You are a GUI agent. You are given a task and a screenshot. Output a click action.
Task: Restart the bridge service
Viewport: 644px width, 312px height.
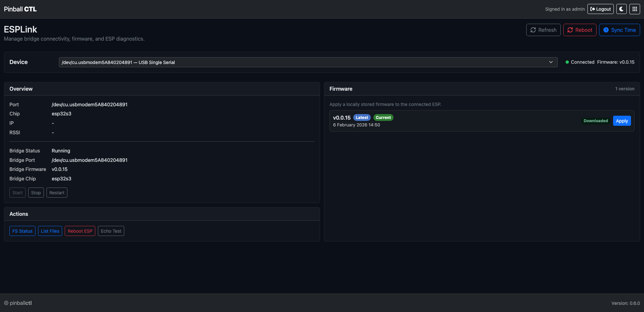pyautogui.click(x=57, y=193)
